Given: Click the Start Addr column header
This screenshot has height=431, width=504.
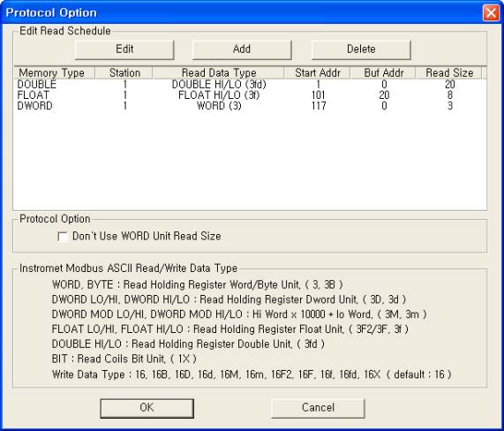Looking at the screenshot, I should click(x=318, y=72).
